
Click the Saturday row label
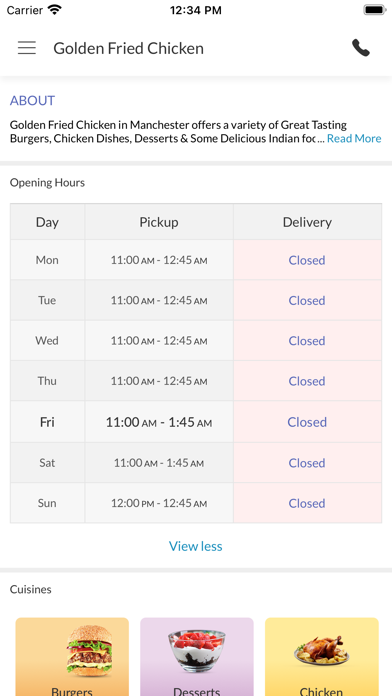47,463
